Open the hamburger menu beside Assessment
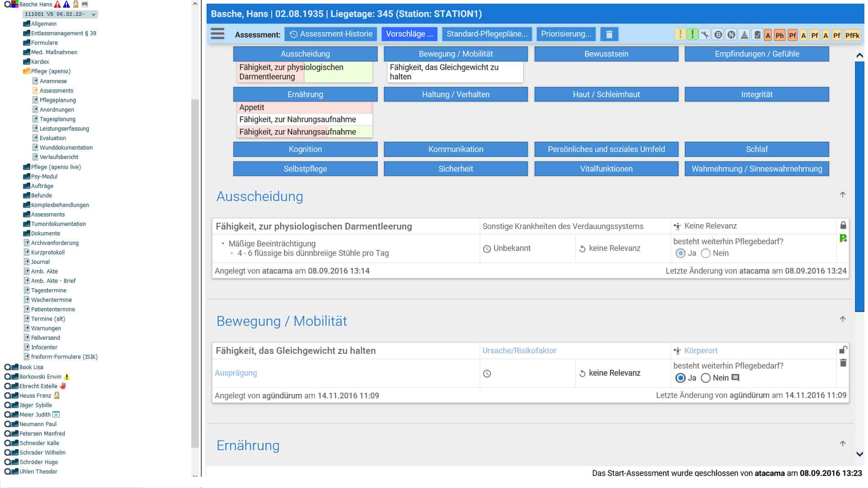Screen dimensions: 868x488 click(x=217, y=34)
